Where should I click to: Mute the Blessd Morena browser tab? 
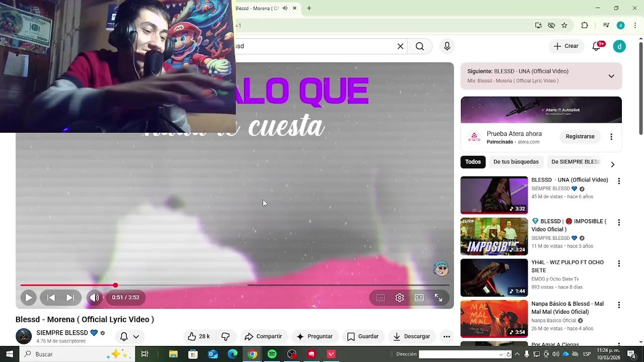pos(285,8)
